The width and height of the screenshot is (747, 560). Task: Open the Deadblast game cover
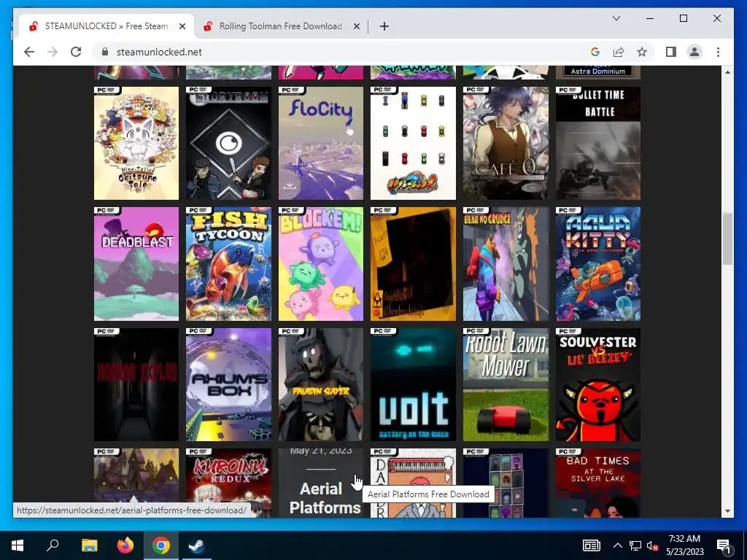pyautogui.click(x=136, y=263)
